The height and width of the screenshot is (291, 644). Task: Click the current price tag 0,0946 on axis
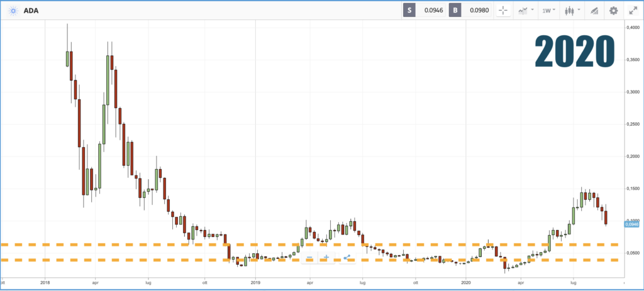[x=631, y=224]
